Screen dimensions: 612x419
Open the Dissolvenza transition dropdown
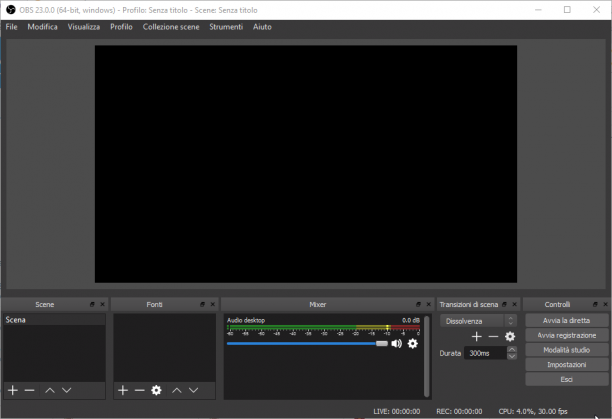coord(479,321)
